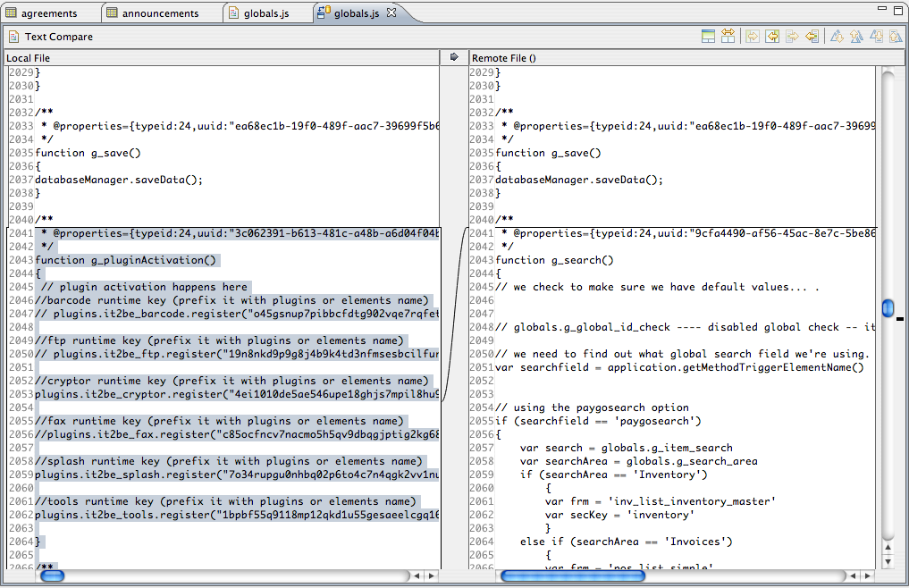Click '// using the paygosearch option' comment
This screenshot has height=588, width=909.
click(x=592, y=407)
